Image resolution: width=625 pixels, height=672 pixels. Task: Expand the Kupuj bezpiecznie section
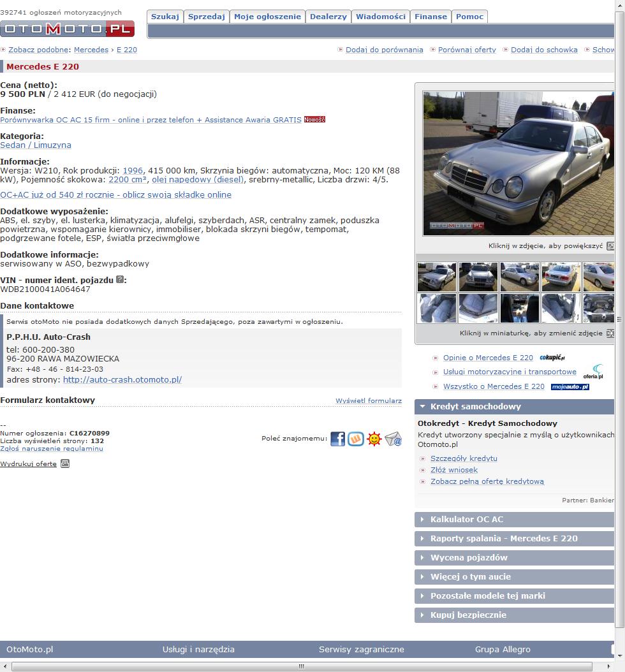(x=515, y=615)
